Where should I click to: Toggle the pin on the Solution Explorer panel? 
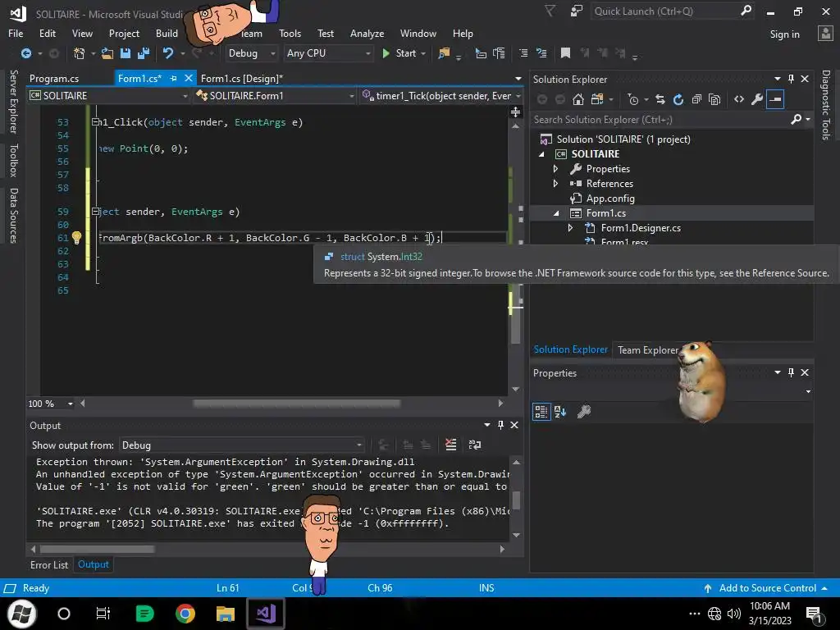click(792, 79)
